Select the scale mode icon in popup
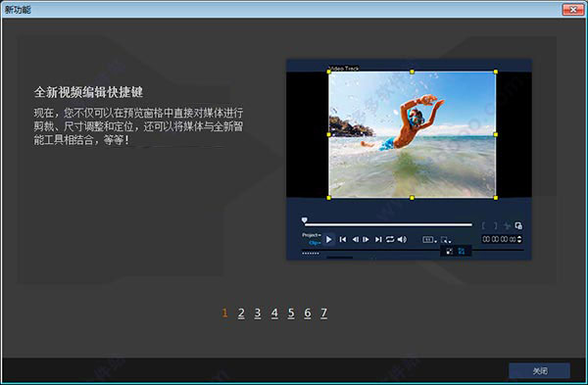 click(x=449, y=251)
